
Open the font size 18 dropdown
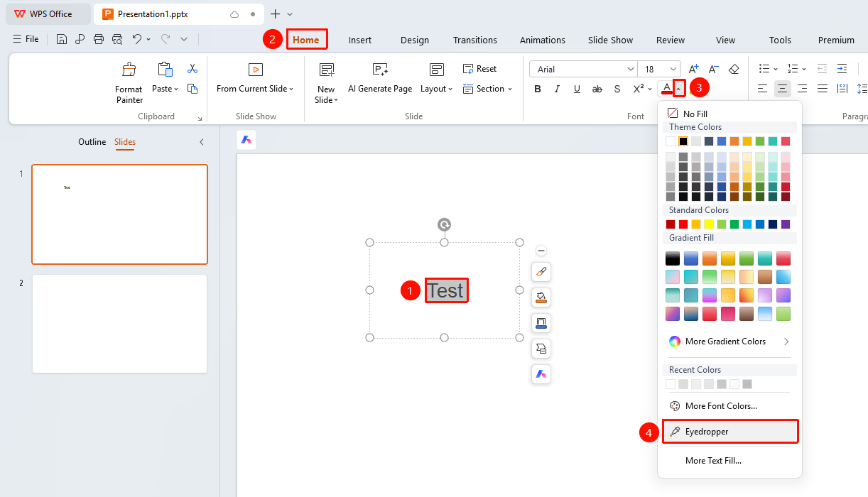point(673,69)
